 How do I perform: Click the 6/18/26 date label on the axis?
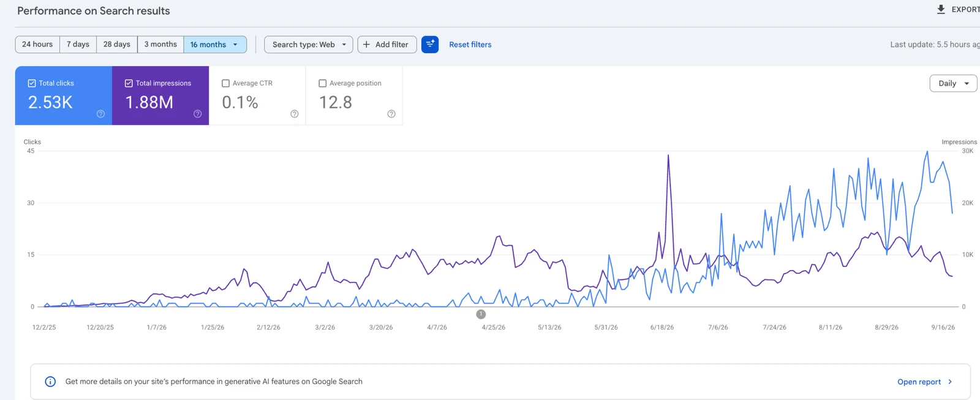coord(662,327)
